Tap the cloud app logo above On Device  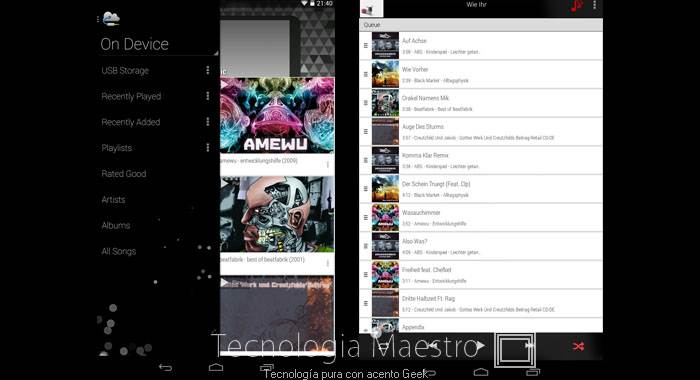[111, 19]
